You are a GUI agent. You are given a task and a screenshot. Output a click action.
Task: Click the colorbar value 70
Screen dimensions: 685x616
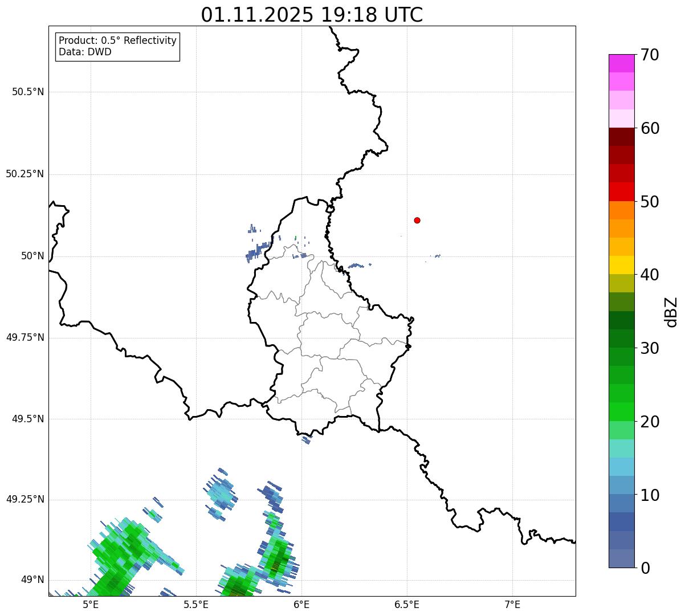tap(650, 55)
